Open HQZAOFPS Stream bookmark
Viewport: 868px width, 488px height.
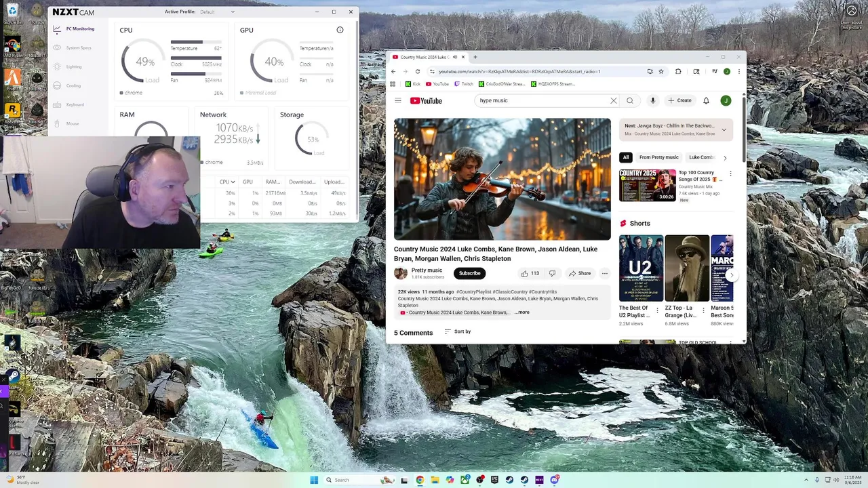(553, 84)
